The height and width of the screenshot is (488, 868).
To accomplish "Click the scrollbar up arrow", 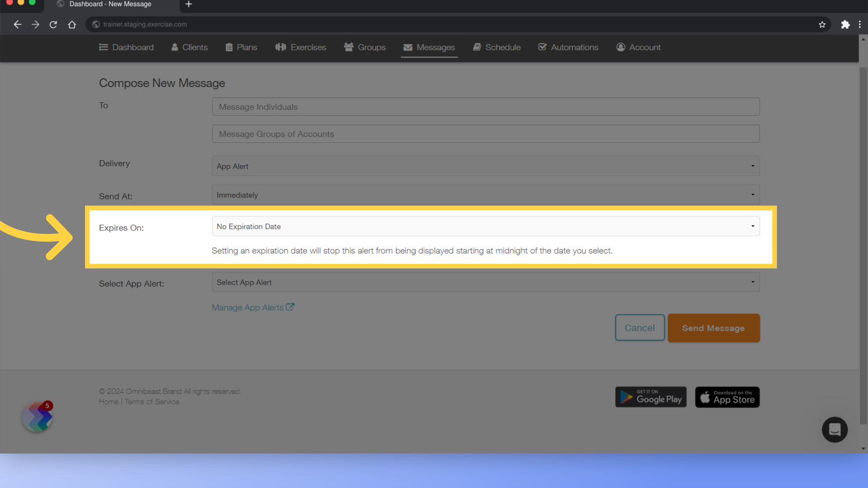I will pos(863,39).
